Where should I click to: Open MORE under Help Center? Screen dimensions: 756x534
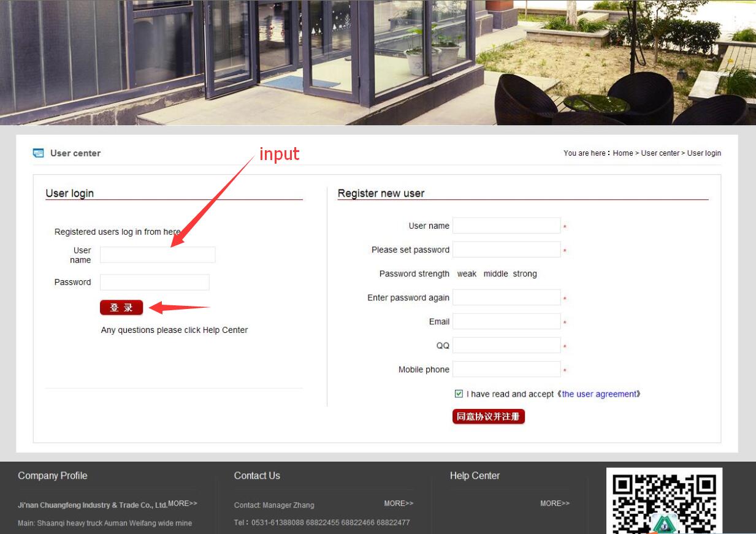(555, 503)
